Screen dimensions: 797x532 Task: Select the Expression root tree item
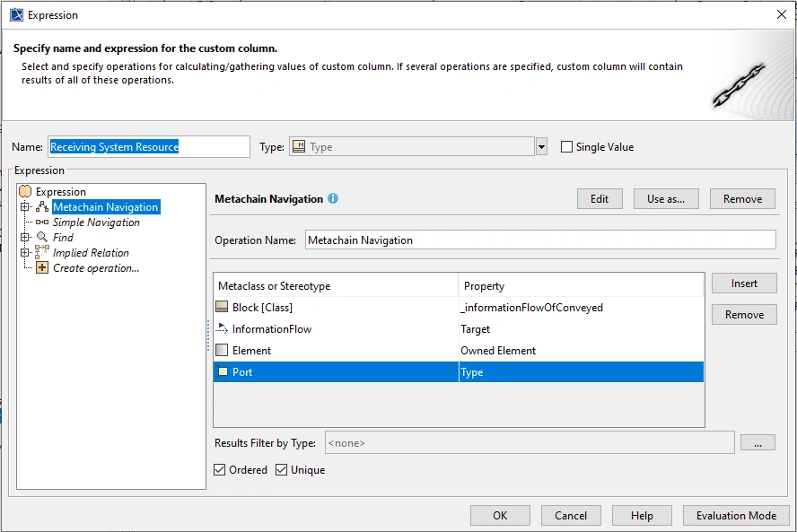[x=60, y=192]
